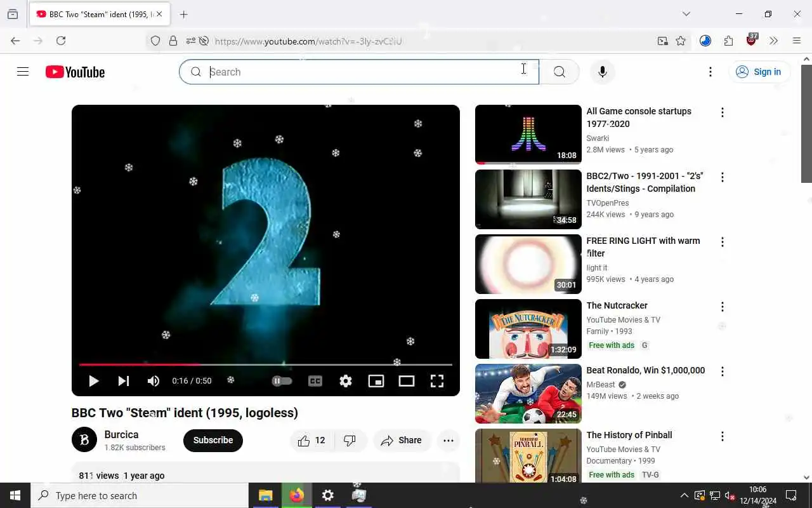Share the video
The image size is (812, 508).
pos(402,440)
